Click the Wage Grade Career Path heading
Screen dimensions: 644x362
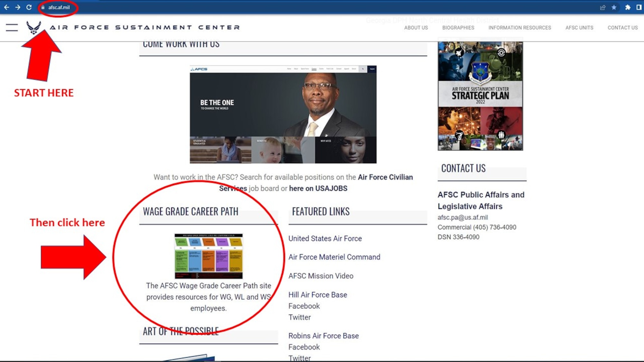(x=191, y=211)
